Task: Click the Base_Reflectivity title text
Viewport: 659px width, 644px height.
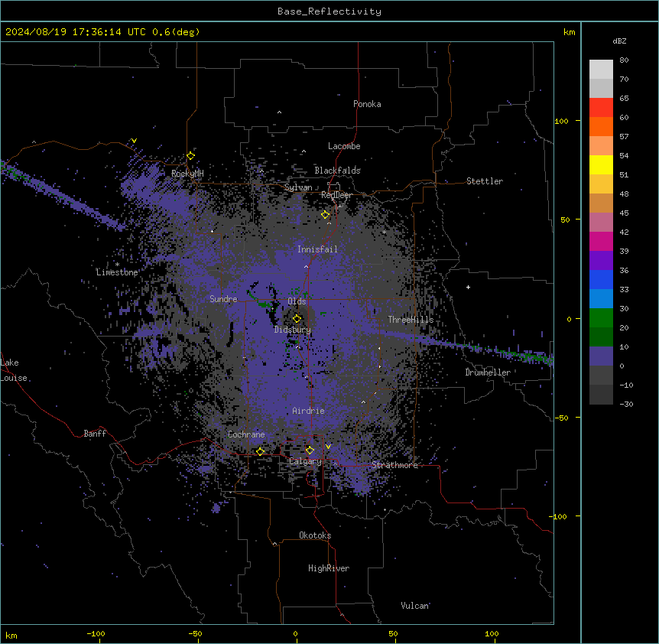Action: (x=329, y=11)
